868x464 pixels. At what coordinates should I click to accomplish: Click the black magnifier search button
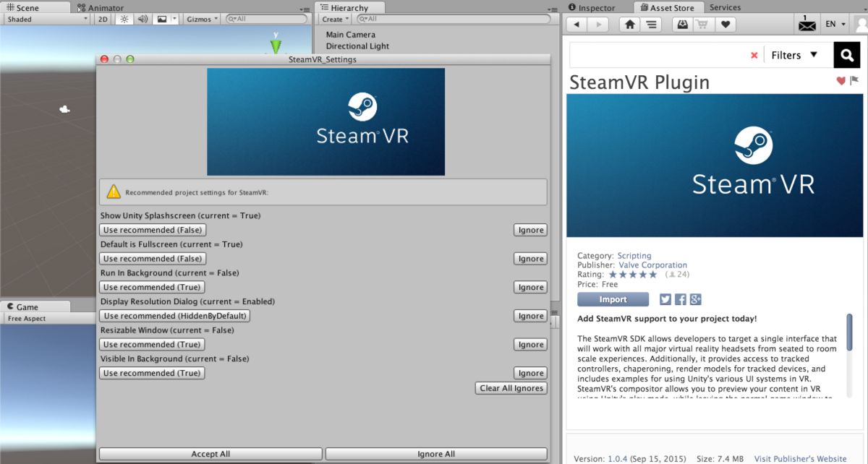pos(846,55)
